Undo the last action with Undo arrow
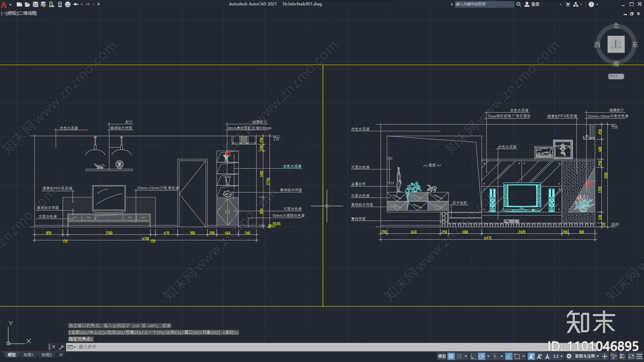Viewport: 644px width, 362px height. 76,4
